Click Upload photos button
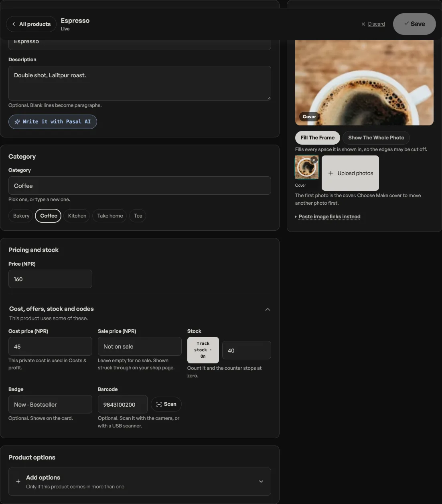 point(350,173)
